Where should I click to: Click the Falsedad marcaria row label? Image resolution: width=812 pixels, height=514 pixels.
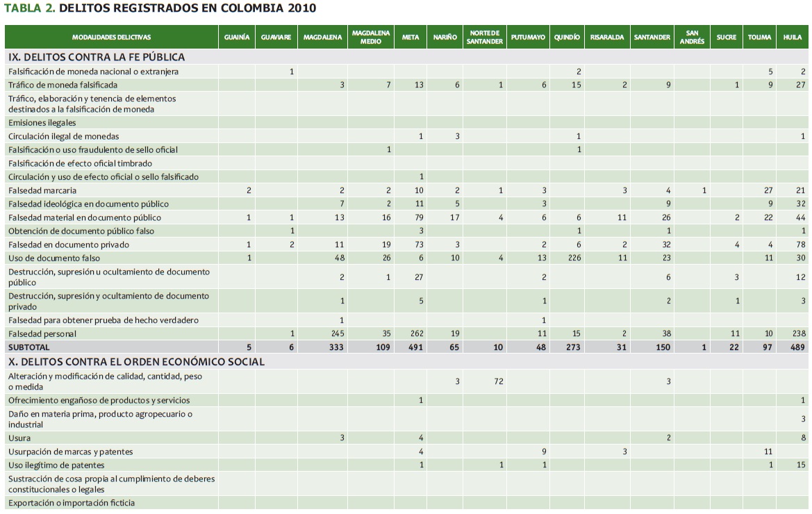(42, 190)
